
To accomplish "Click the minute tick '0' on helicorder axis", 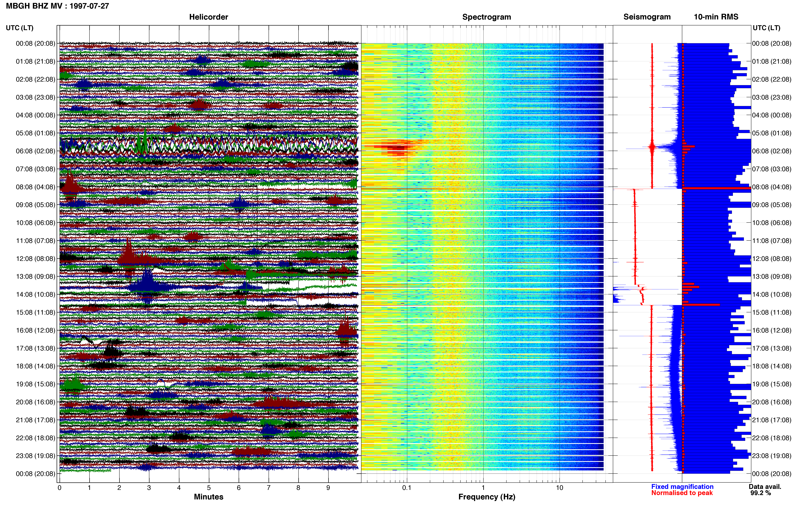I will click(59, 488).
